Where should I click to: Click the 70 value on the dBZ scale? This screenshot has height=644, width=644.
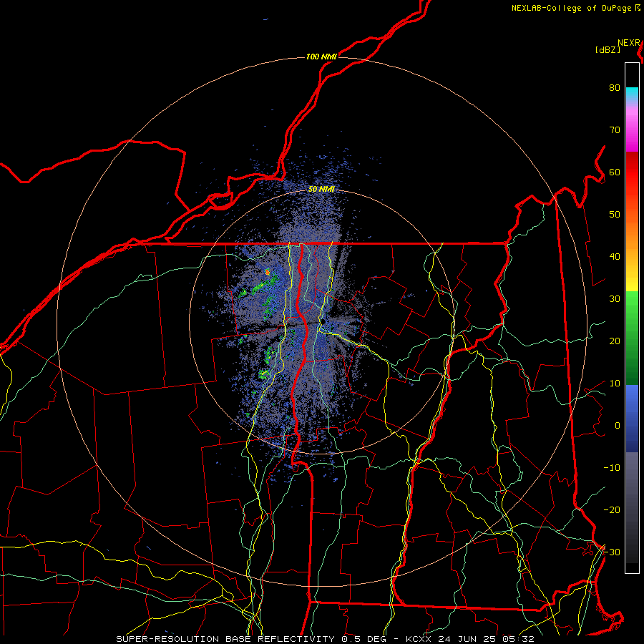[x=615, y=130]
